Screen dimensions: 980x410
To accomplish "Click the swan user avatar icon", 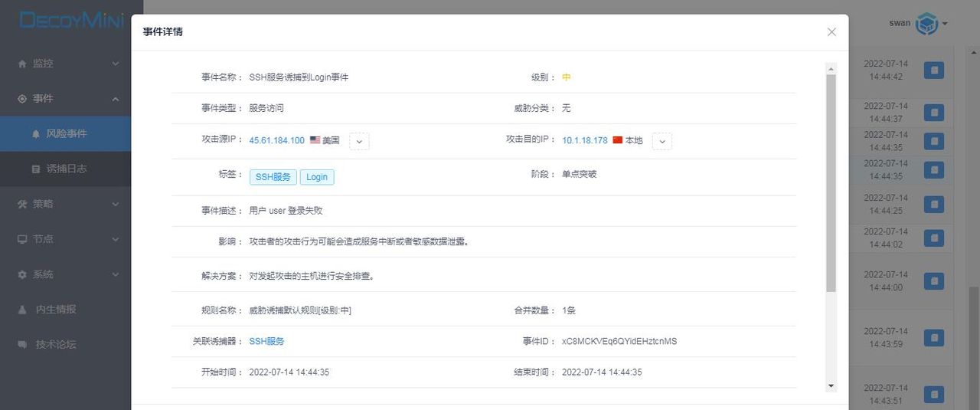I will tap(927, 23).
